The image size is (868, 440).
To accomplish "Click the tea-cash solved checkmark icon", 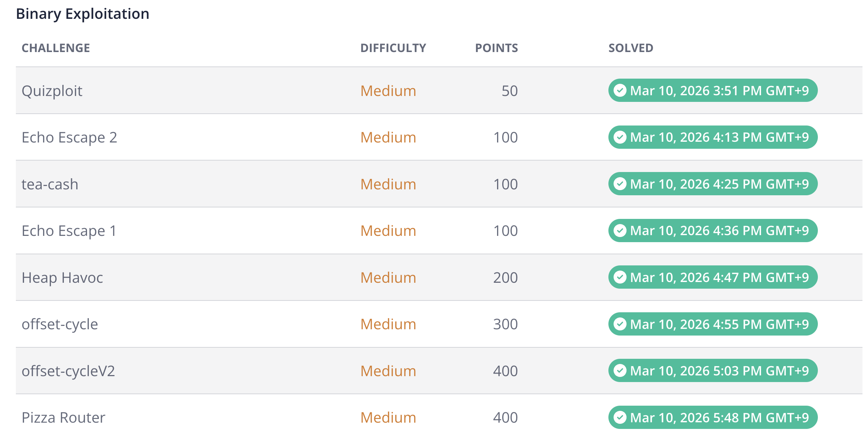I will point(620,184).
